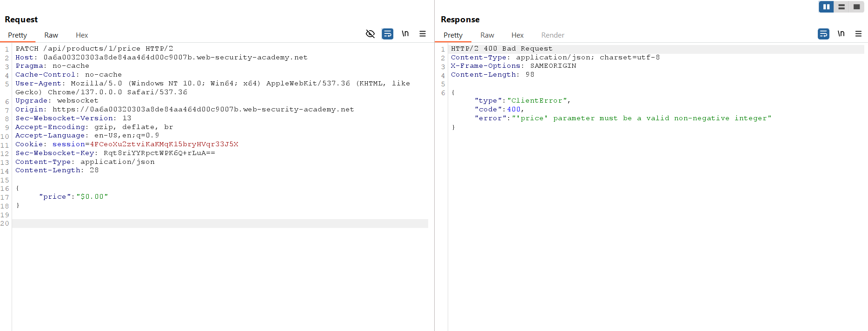This screenshot has width=868, height=331.
Task: Switch Request view to Hex tab
Action: pyautogui.click(x=82, y=35)
